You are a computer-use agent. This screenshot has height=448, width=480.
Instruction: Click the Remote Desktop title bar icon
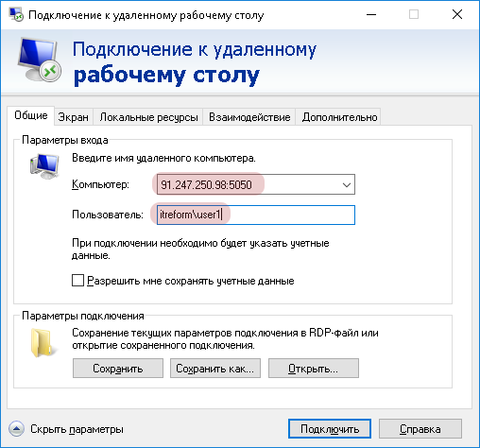pyautogui.click(x=16, y=14)
